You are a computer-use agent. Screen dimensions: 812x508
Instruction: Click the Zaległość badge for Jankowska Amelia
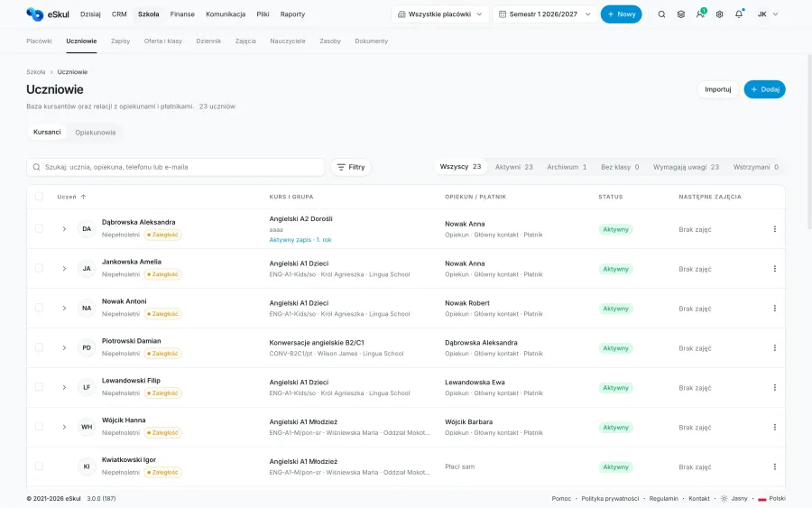click(x=162, y=274)
